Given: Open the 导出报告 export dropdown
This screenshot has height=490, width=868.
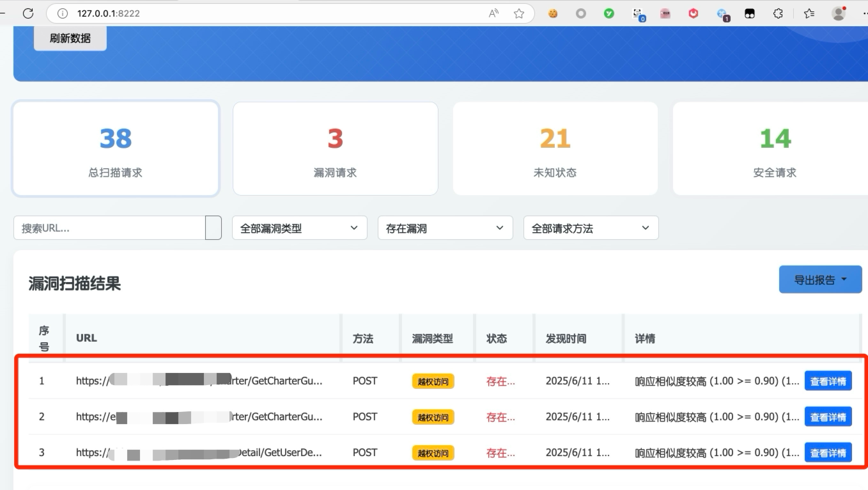Looking at the screenshot, I should pos(820,280).
